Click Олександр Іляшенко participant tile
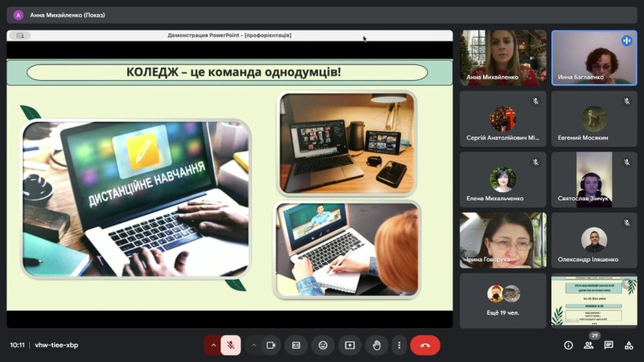The image size is (644, 362). (x=595, y=240)
